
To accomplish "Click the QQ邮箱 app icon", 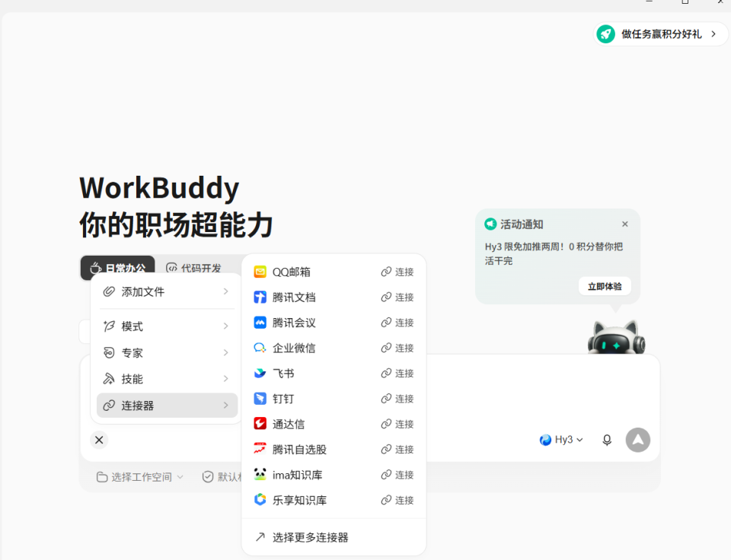I will [x=260, y=272].
